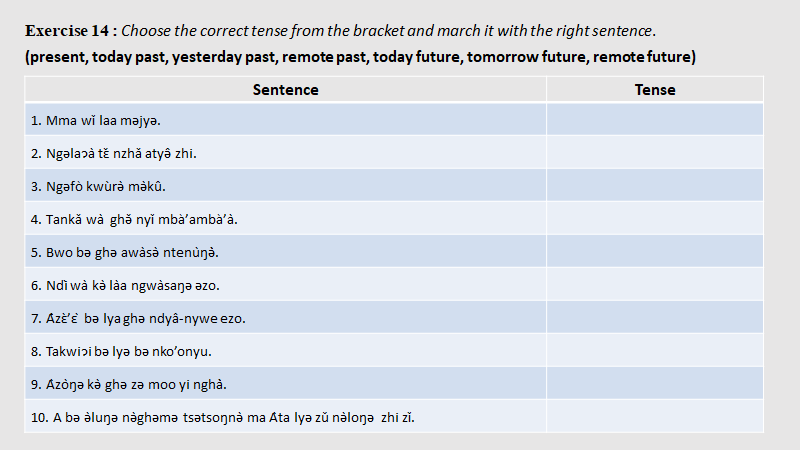Click sentence 2 starting with 'Ngəlaɔ̀ tɛ̌'

pos(114,153)
